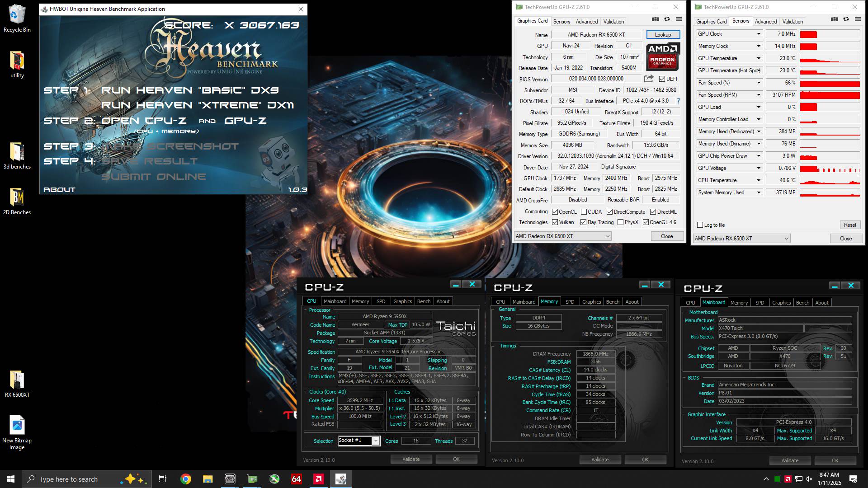Select the utility folder on the desktop
The image size is (868, 488).
[17, 65]
